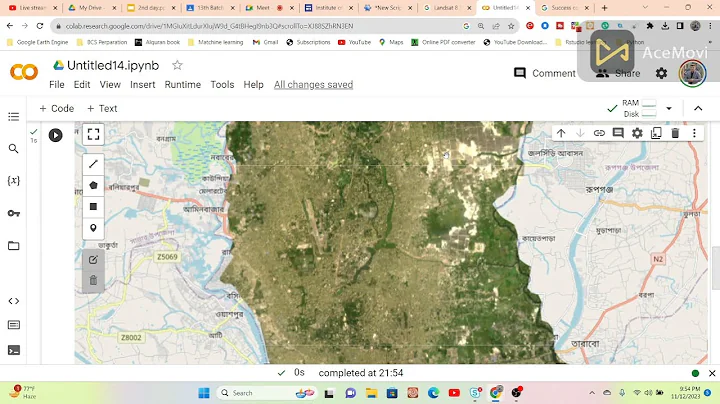
Task: Delete the cell with trash icon
Action: [x=675, y=133]
